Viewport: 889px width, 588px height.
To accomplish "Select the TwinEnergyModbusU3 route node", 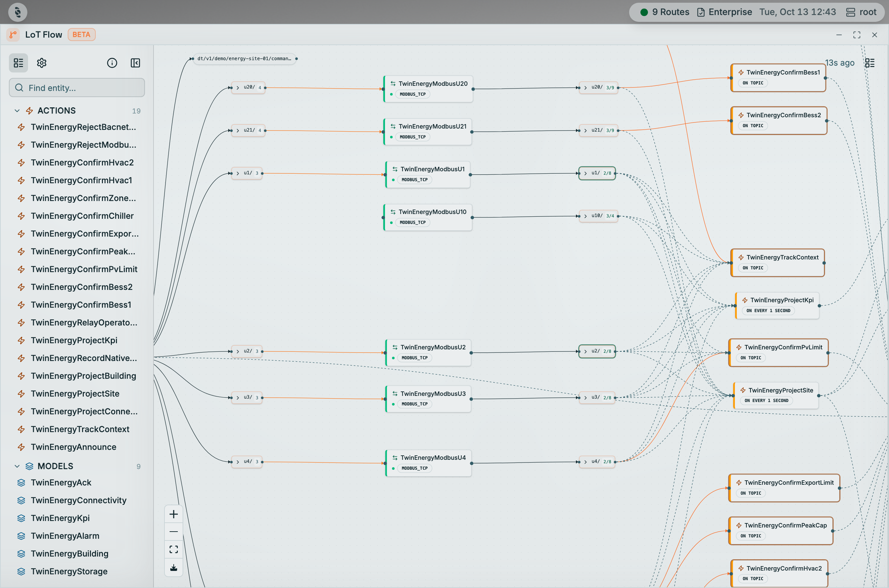I will click(428, 399).
